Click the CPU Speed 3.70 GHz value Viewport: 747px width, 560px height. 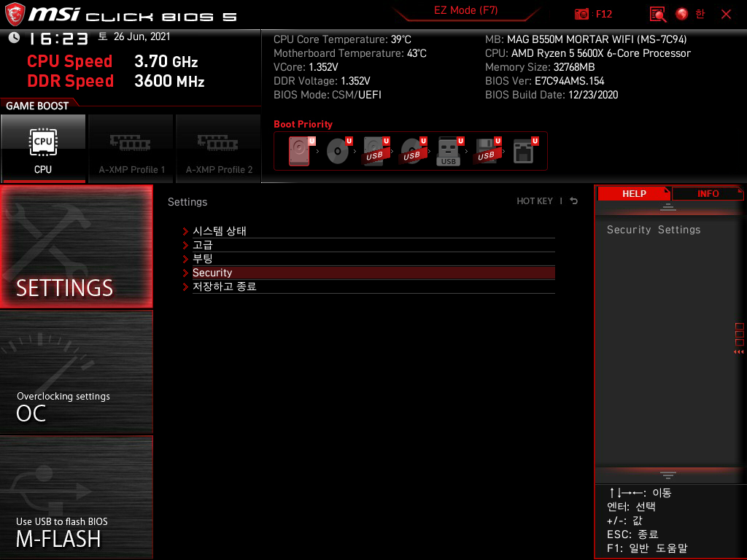tap(166, 61)
